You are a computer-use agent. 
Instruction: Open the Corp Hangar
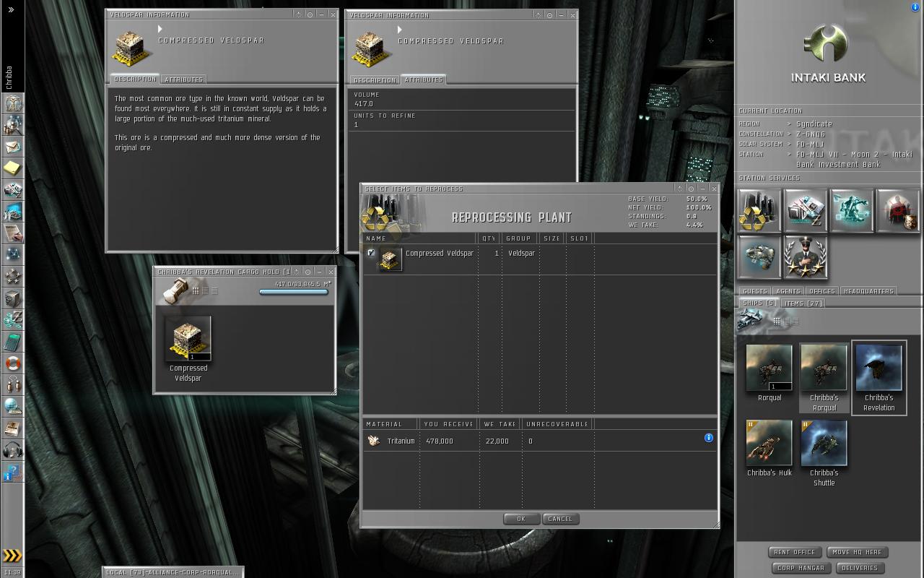tap(801, 568)
